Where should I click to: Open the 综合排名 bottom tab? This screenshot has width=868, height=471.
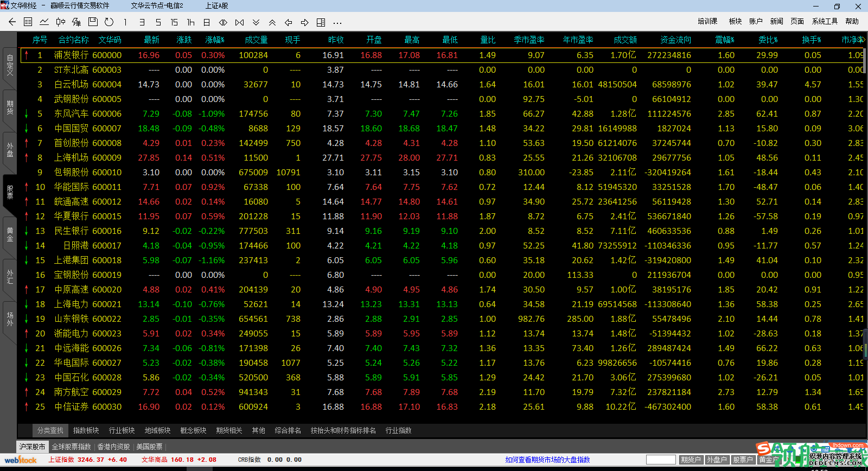[x=288, y=430]
